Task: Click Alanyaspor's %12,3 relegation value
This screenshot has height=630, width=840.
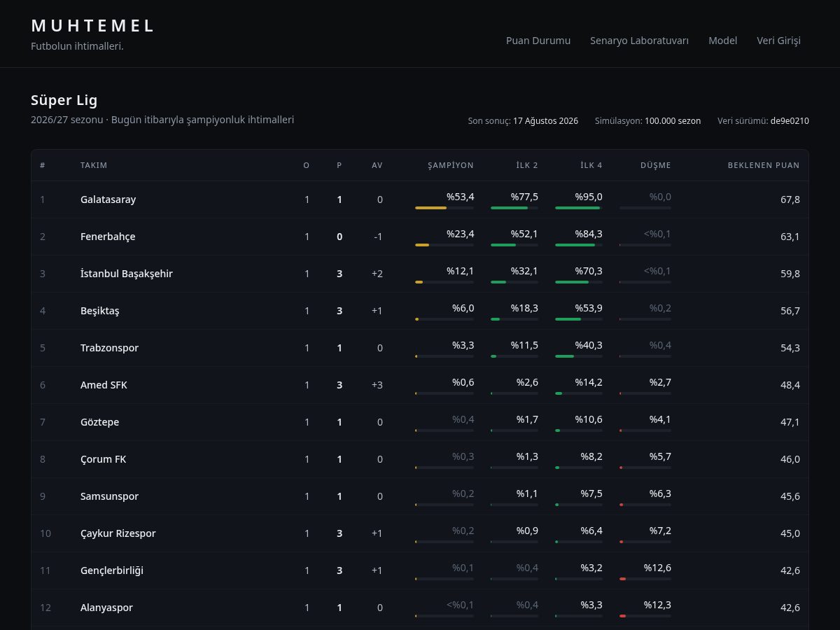Action: pos(657,605)
